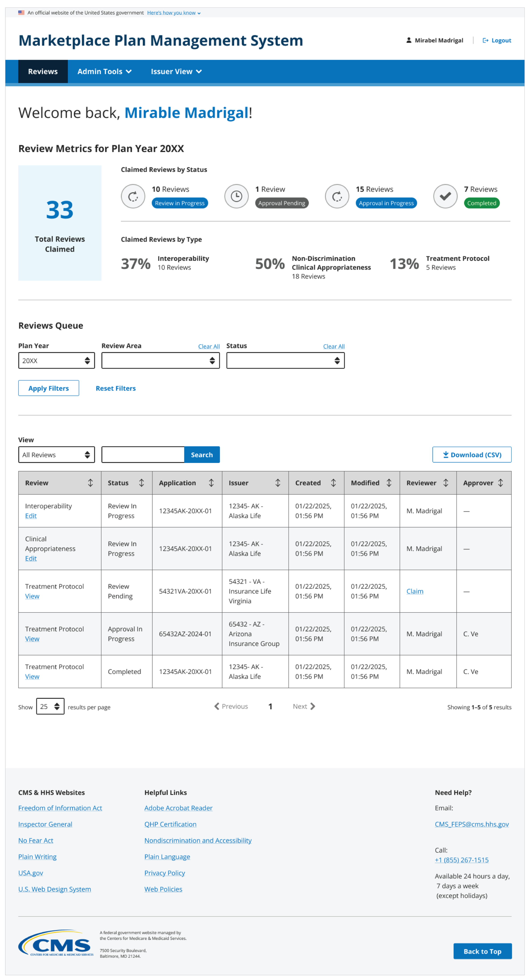The width and height of the screenshot is (531, 980).
Task: Sort by Application column arrows
Action: (211, 483)
